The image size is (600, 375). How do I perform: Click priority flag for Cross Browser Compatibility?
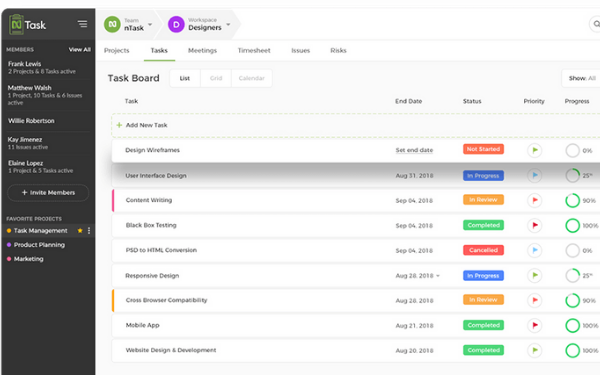click(x=535, y=300)
